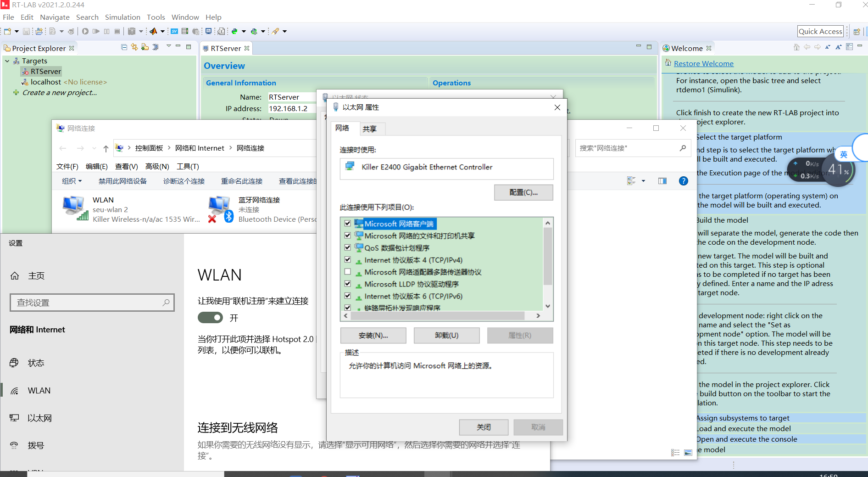
Task: Open Python console via green snake toolbar icon
Action: pos(234,31)
